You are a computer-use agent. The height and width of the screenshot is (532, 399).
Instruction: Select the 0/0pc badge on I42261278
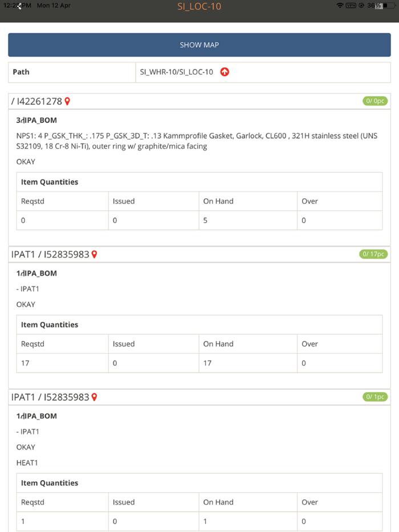[x=375, y=101]
